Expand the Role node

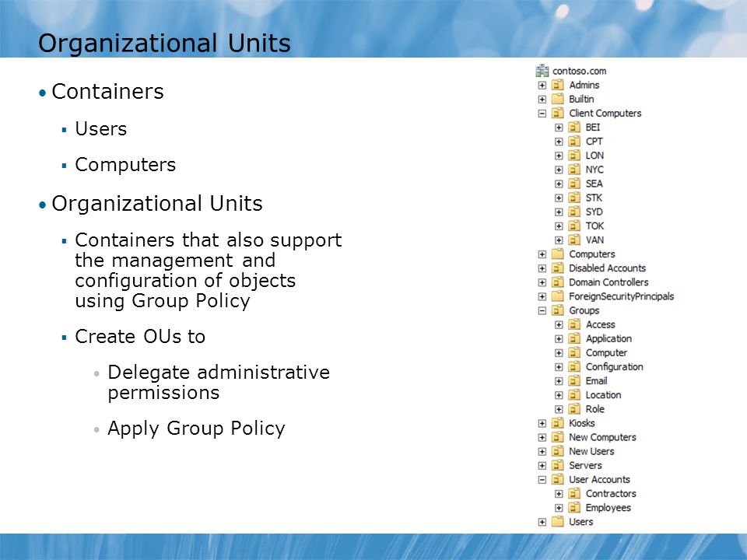559,409
